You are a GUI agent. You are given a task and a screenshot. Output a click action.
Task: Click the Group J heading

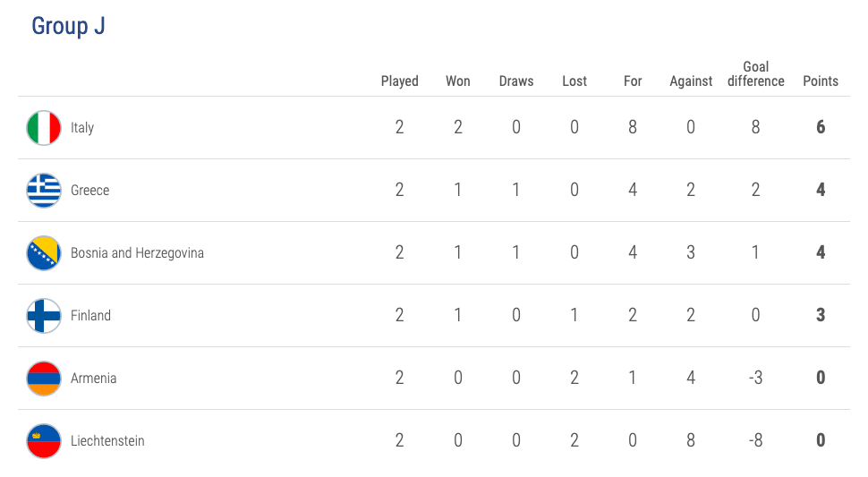pos(68,26)
